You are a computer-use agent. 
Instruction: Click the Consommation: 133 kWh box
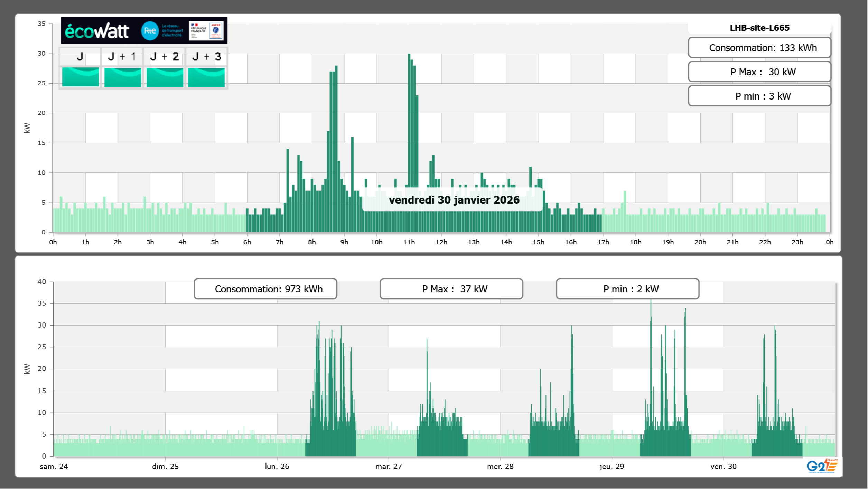click(759, 48)
